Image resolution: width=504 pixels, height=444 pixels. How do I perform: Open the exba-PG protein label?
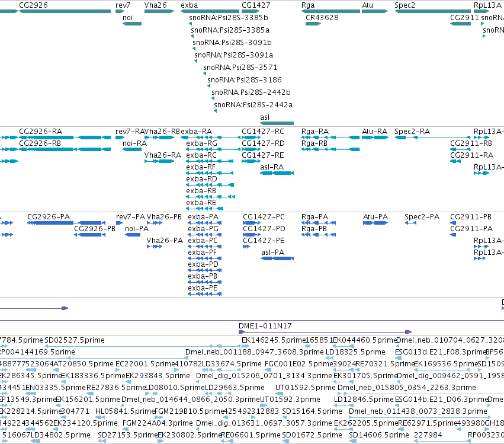click(203, 229)
